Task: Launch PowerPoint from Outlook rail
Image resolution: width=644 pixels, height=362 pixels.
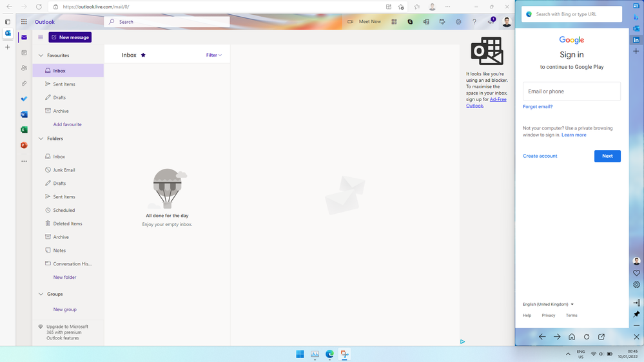Action: coord(24,146)
